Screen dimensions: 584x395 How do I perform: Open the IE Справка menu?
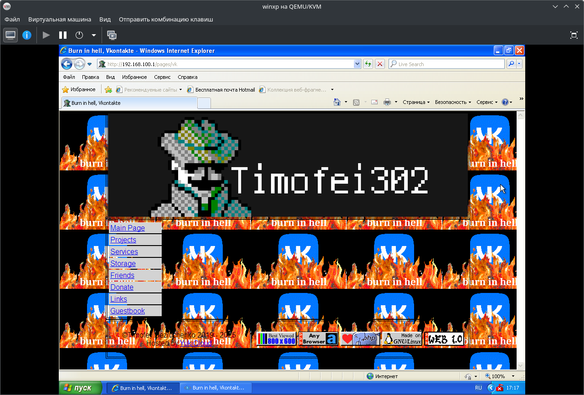coord(188,77)
